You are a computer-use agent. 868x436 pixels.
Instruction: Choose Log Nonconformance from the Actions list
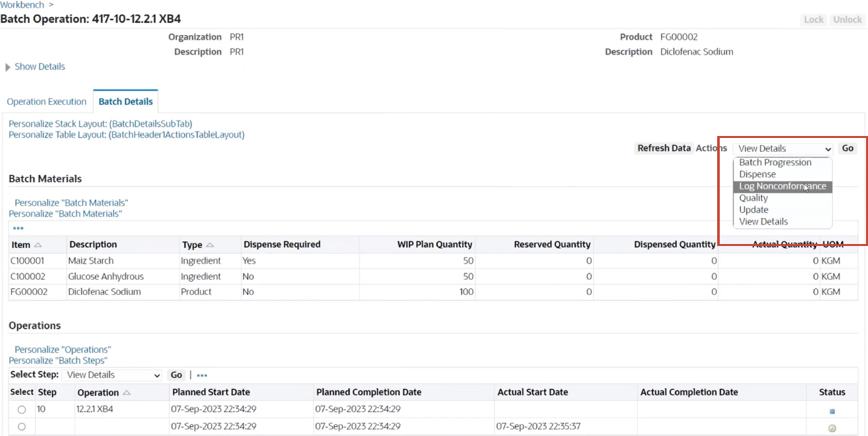pos(783,186)
